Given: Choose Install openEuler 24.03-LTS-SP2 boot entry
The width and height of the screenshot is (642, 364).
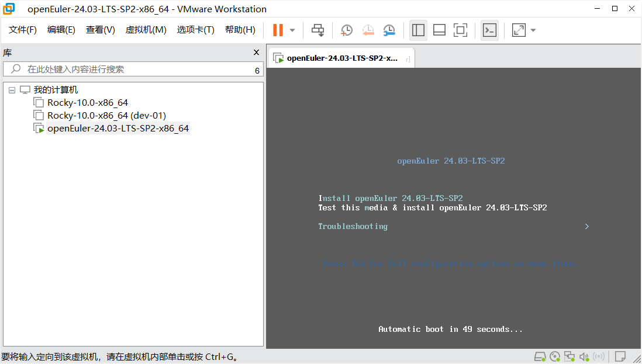Looking at the screenshot, I should (x=391, y=199).
